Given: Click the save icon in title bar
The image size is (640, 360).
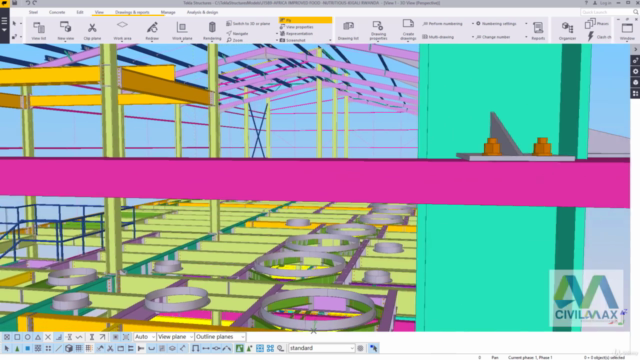Looking at the screenshot, I should click(15, 3).
